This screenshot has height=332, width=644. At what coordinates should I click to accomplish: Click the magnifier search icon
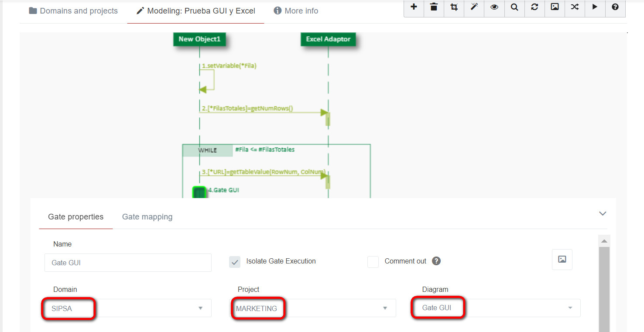point(514,7)
